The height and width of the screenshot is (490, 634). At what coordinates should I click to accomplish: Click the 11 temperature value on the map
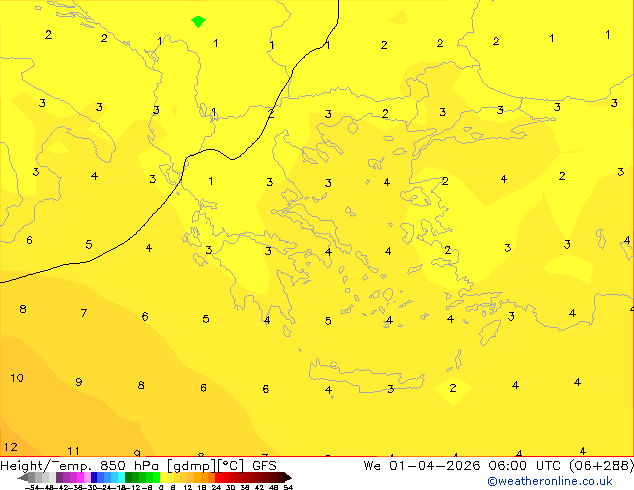(73, 451)
